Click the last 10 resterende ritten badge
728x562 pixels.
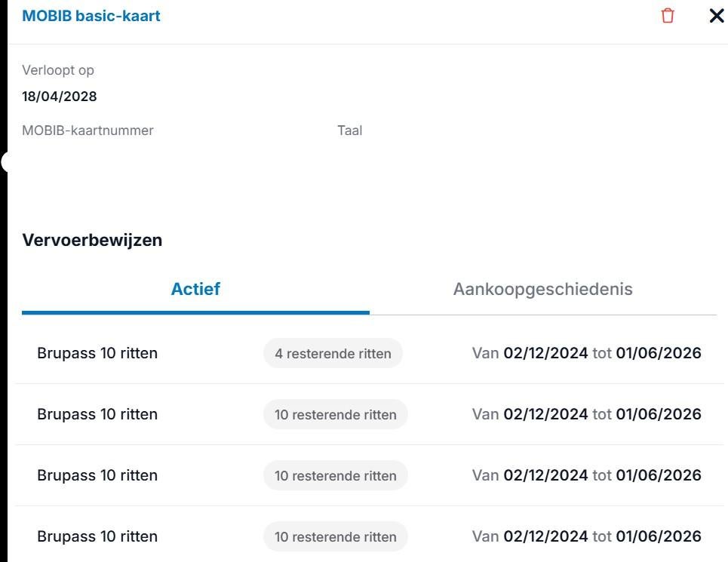click(x=335, y=536)
